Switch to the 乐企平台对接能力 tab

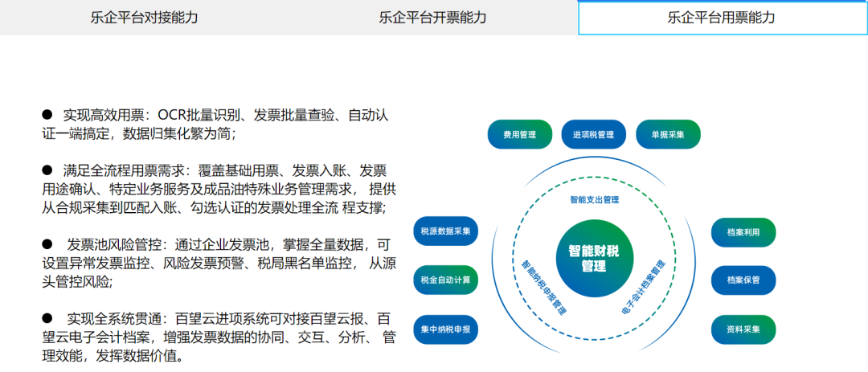(145, 17)
